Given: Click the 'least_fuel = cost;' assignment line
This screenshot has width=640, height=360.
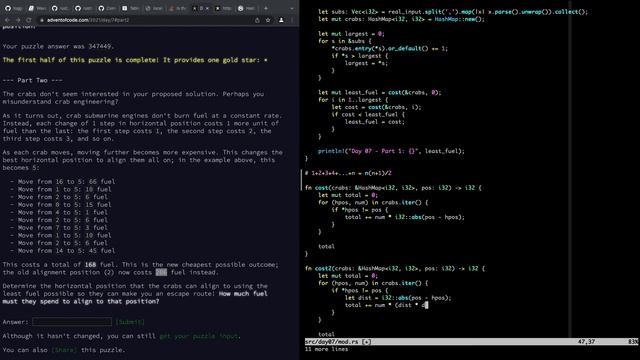Looking at the screenshot, I should (x=374, y=122).
